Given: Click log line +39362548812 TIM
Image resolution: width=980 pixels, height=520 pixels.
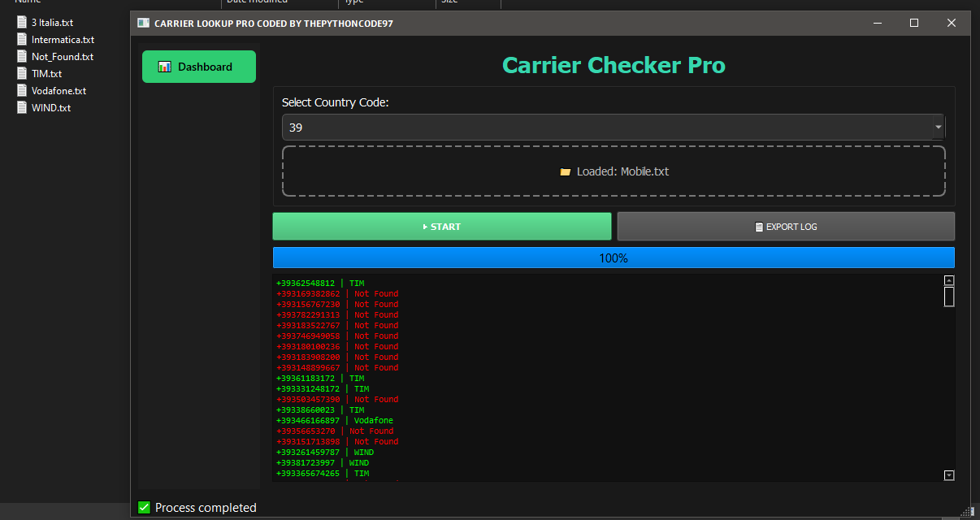Looking at the screenshot, I should click(x=320, y=284).
